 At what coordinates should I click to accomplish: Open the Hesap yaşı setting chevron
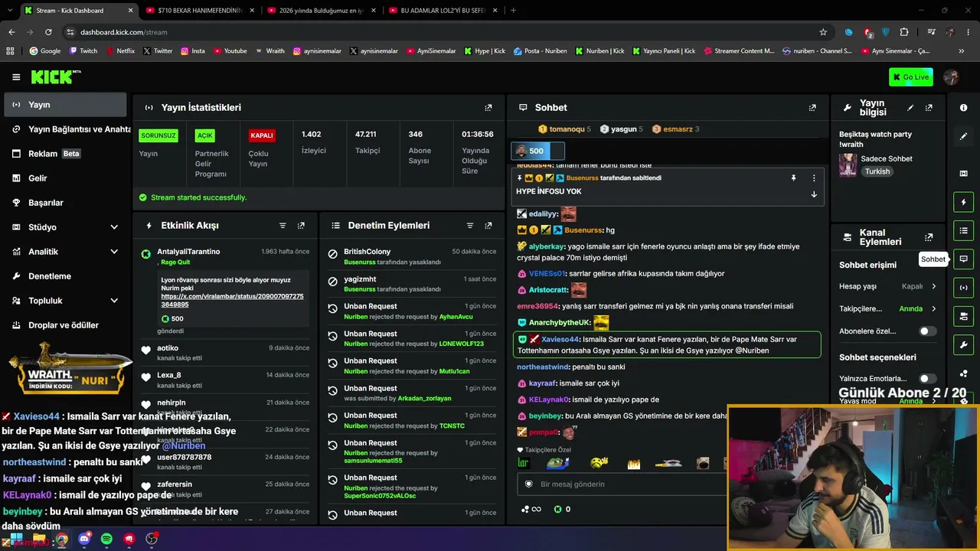pyautogui.click(x=933, y=286)
